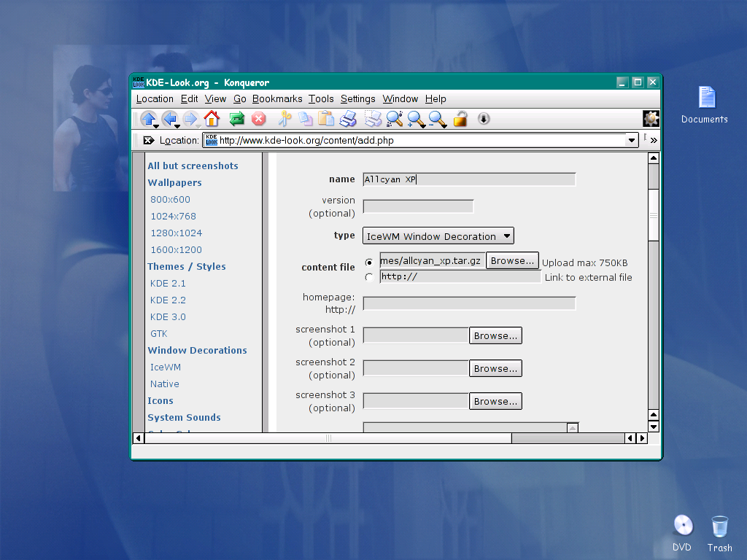
Task: Zoom out with the minus magnifier icon
Action: click(x=438, y=119)
